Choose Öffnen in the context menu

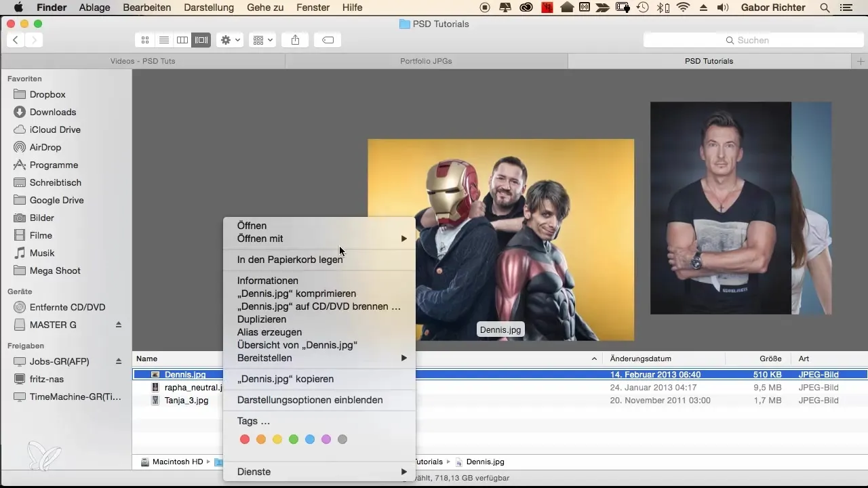(319, 226)
